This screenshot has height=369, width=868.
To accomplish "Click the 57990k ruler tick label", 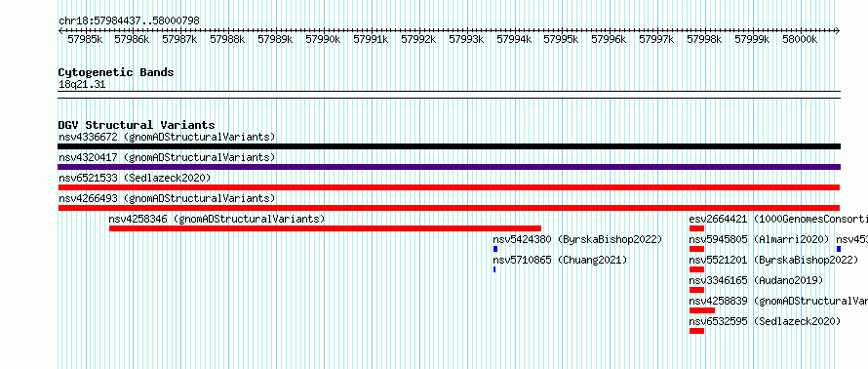I will tap(323, 39).
